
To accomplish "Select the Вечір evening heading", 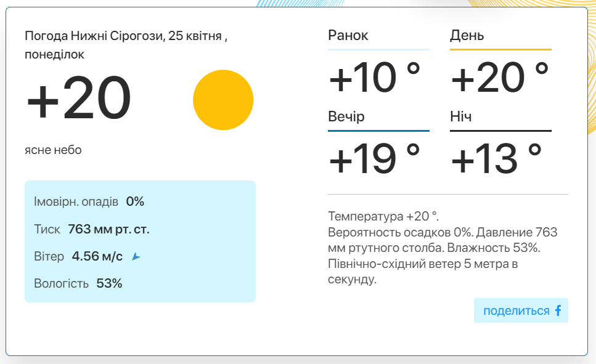I will click(346, 116).
